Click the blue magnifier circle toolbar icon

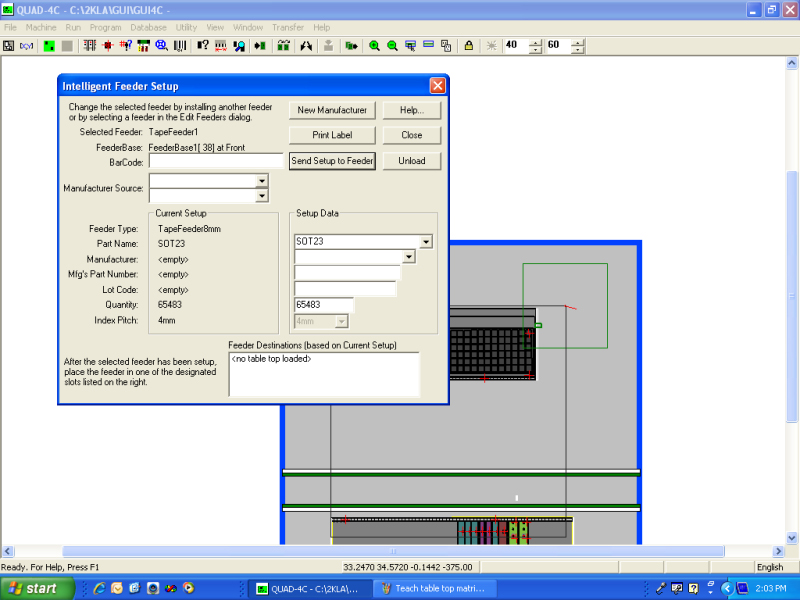pyautogui.click(x=161, y=46)
